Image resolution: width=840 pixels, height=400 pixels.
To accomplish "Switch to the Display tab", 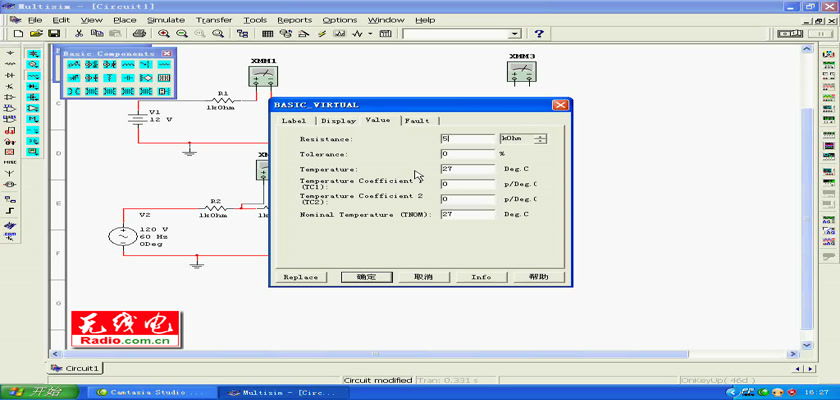I will point(339,120).
